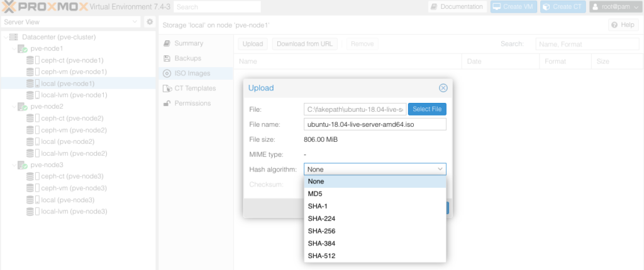Open the Help button

point(623,25)
